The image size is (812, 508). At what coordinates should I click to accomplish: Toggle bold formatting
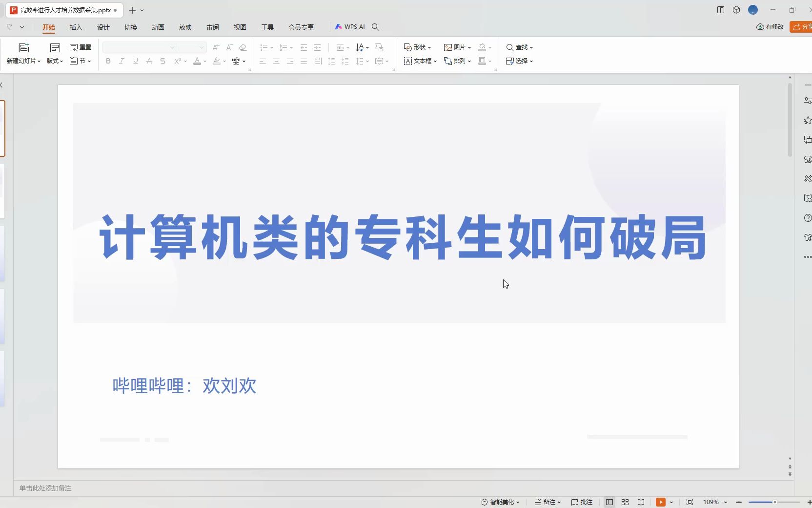[x=108, y=61]
